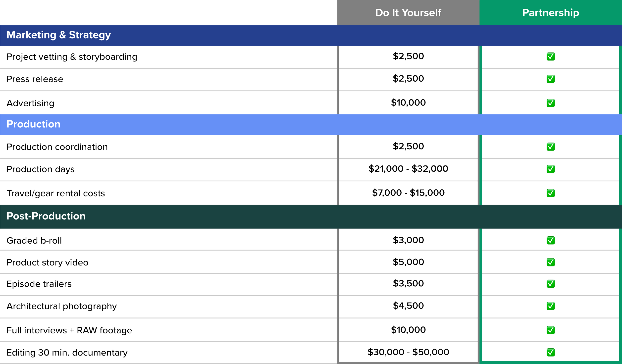Click the Marketing & Strategy section header

(58, 35)
